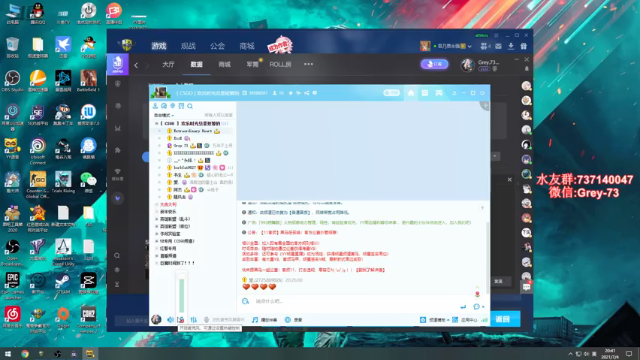This screenshot has width=640, height=360.
Task: Click the YY home icon in channel header
Action: (x=411, y=93)
